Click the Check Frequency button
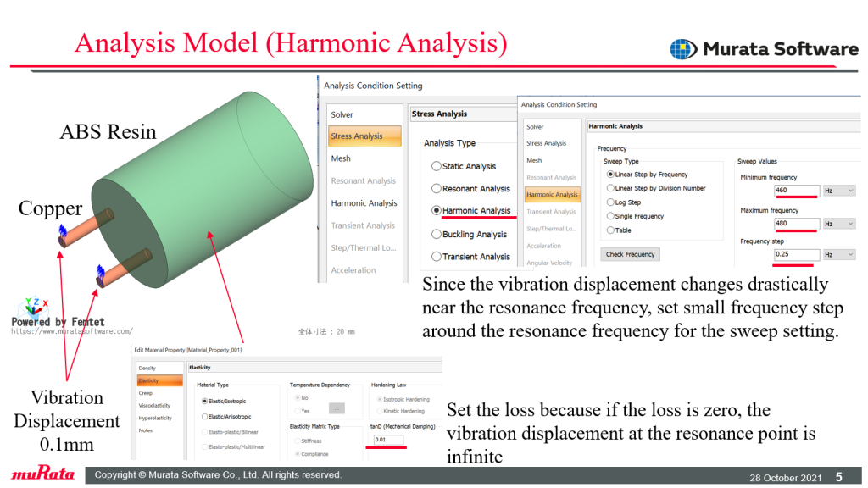Viewport: 868px width, 488px height. pyautogui.click(x=630, y=254)
